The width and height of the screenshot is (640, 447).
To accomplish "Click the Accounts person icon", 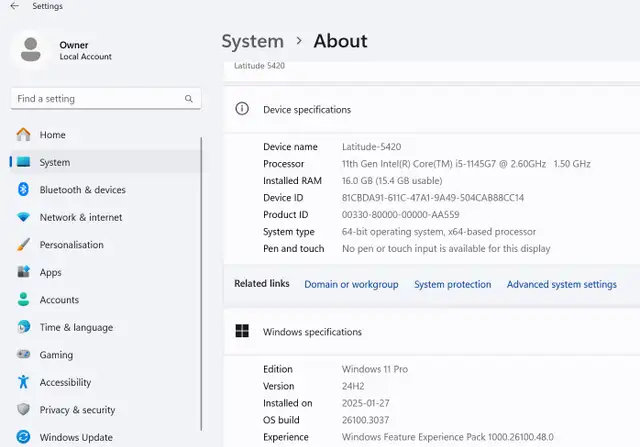I will pos(23,299).
